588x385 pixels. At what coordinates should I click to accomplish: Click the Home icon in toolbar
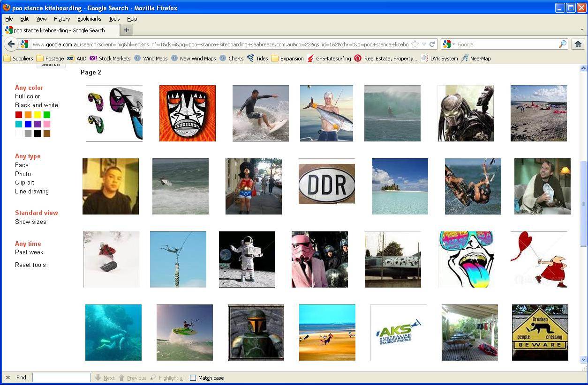point(578,44)
